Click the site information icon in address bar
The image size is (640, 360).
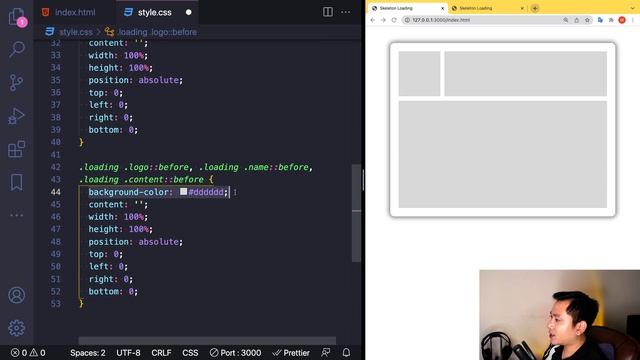tap(407, 20)
